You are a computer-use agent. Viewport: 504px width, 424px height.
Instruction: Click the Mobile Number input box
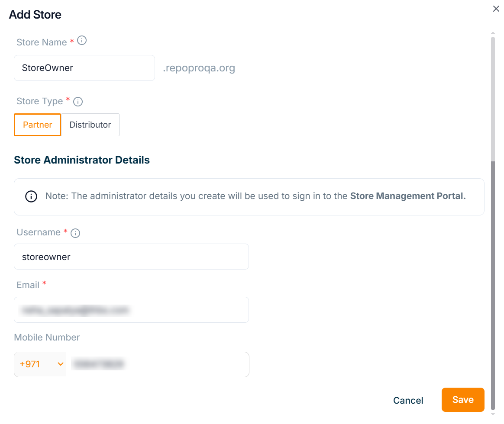tap(157, 364)
